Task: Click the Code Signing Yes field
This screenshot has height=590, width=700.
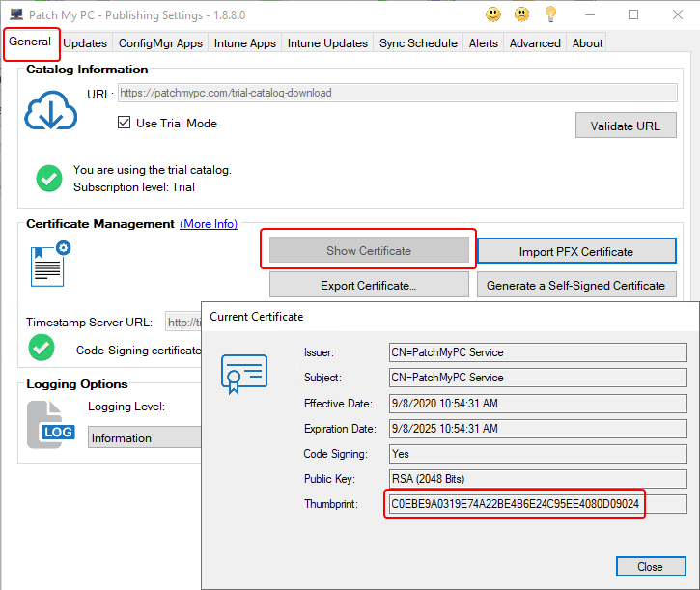Action: click(x=538, y=453)
